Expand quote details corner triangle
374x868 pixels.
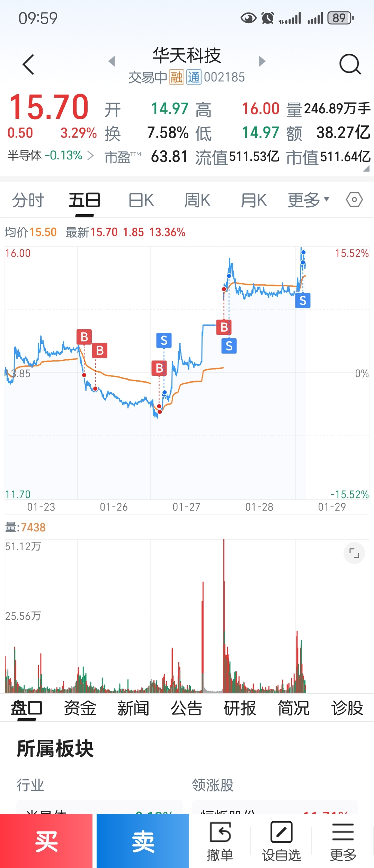[x=366, y=168]
